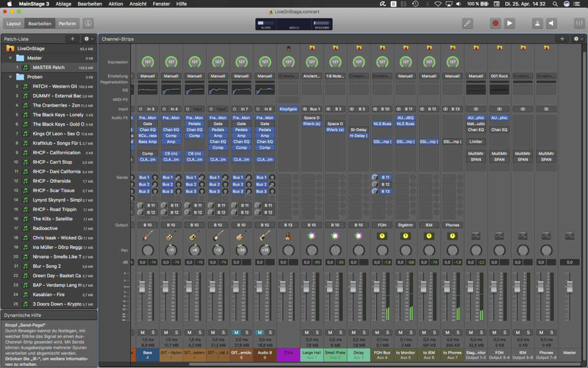Click the Master strip output icon
The width and height of the screenshot is (588, 368).
(570, 236)
